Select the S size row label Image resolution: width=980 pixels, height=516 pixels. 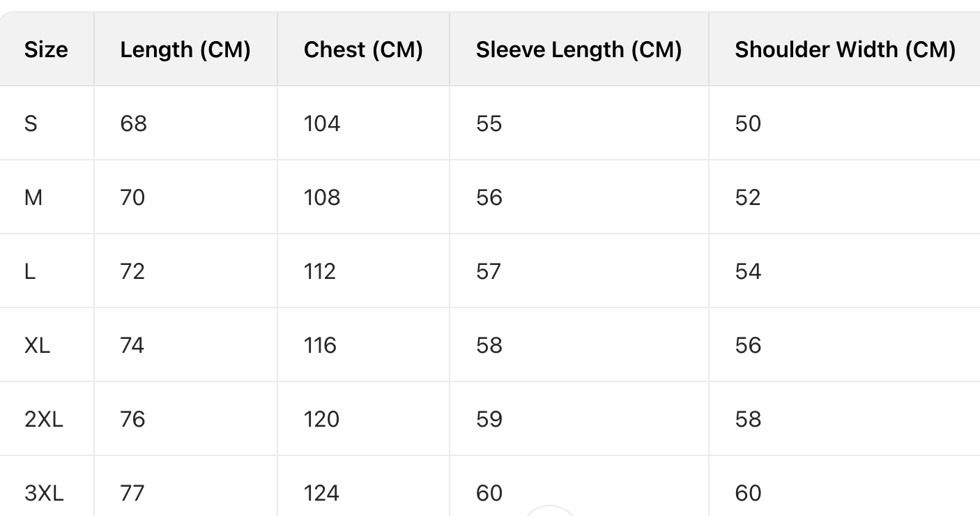(31, 123)
